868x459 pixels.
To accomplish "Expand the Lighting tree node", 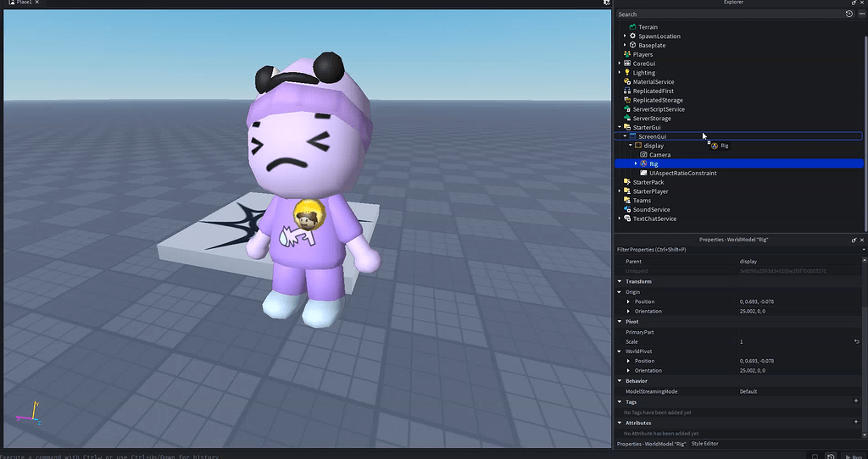I will (x=620, y=73).
